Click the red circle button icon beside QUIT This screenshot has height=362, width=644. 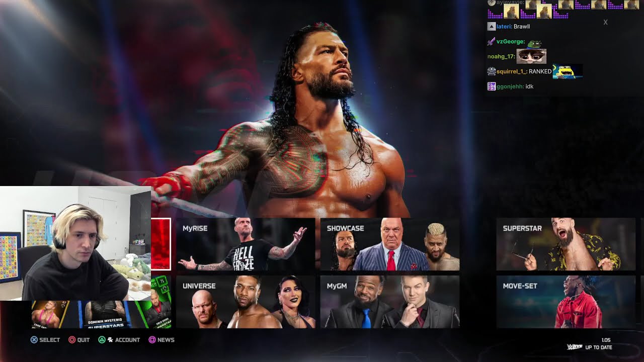[72, 340]
